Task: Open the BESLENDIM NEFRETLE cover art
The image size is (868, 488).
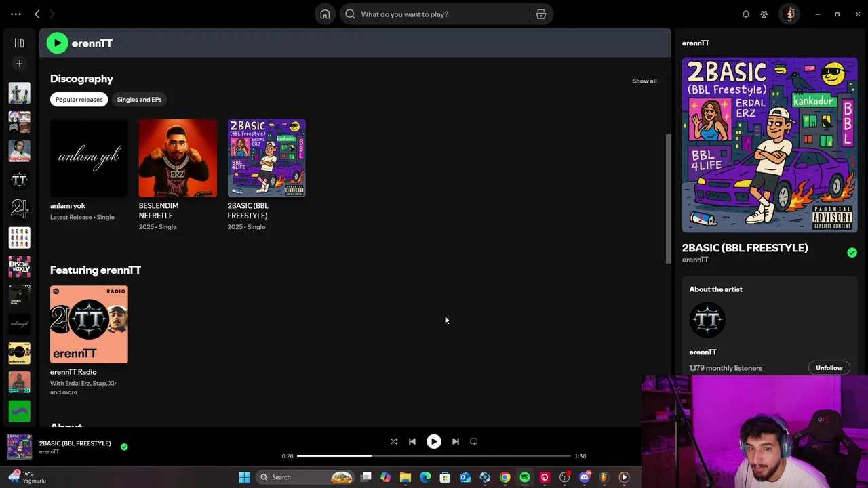Action: 178,158
